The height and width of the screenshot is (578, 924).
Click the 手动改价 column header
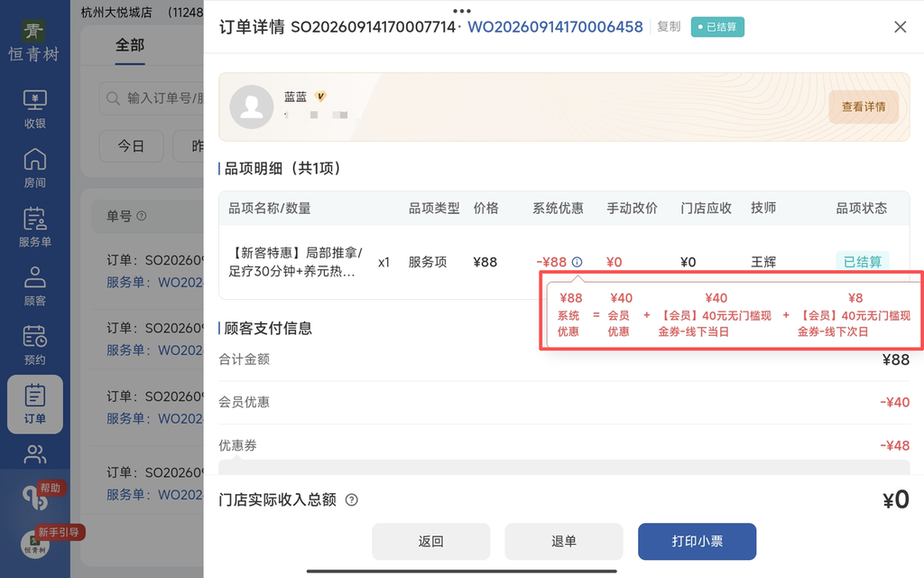point(633,209)
